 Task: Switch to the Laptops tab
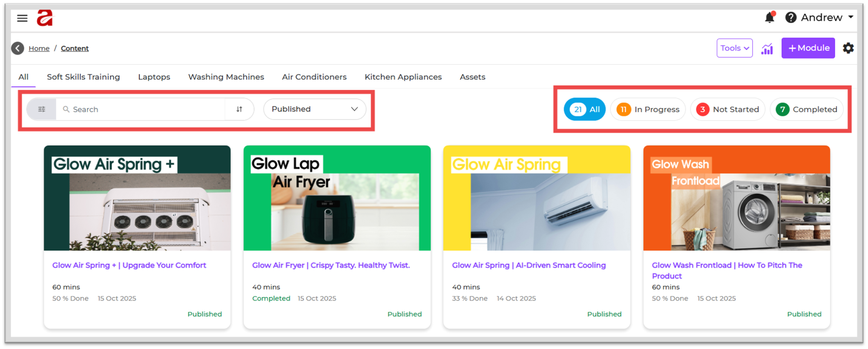coord(154,77)
